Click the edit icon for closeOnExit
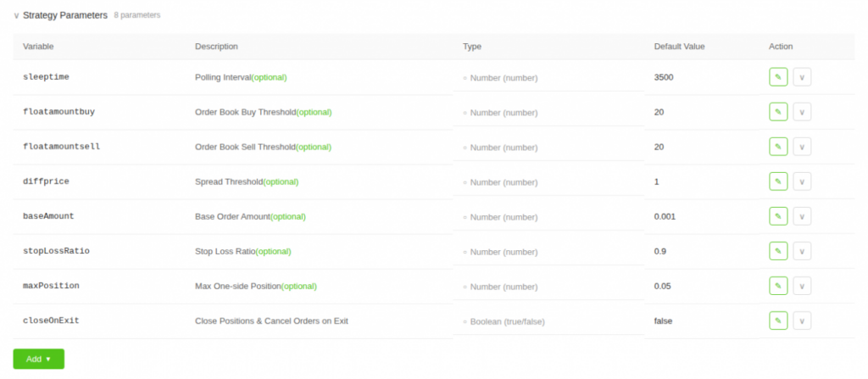Image resolution: width=868 pixels, height=379 pixels. point(777,320)
